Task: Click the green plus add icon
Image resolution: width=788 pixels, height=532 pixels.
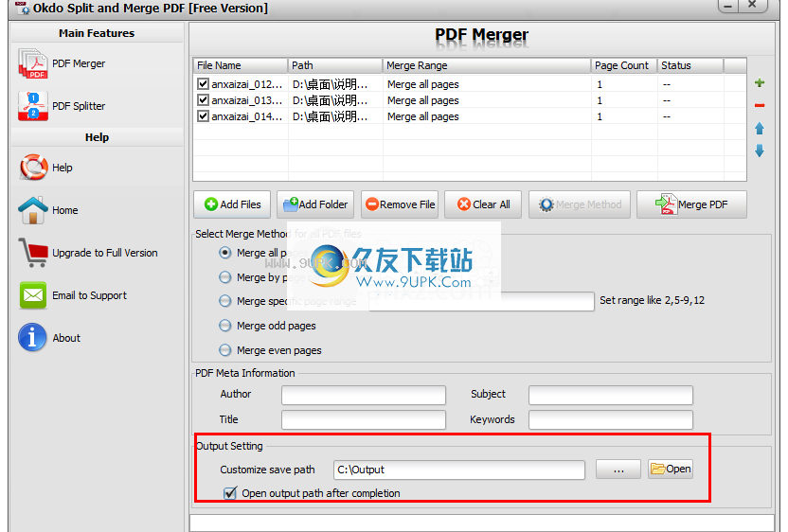Action: click(760, 83)
